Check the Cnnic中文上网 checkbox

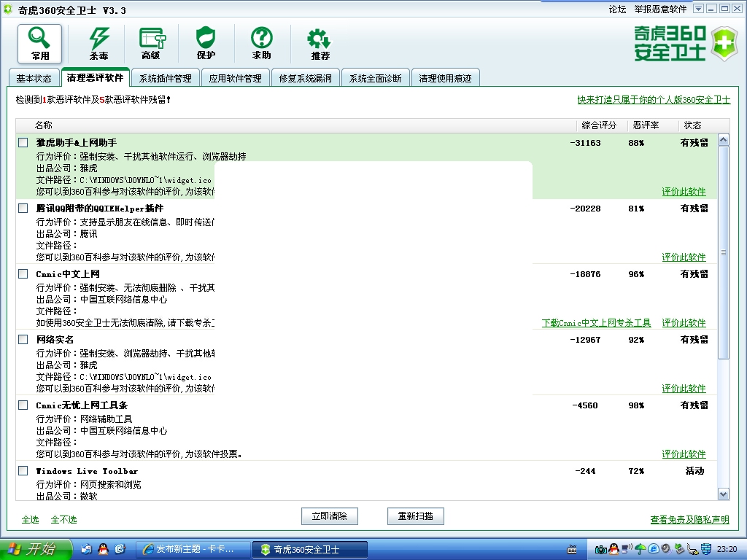23,274
